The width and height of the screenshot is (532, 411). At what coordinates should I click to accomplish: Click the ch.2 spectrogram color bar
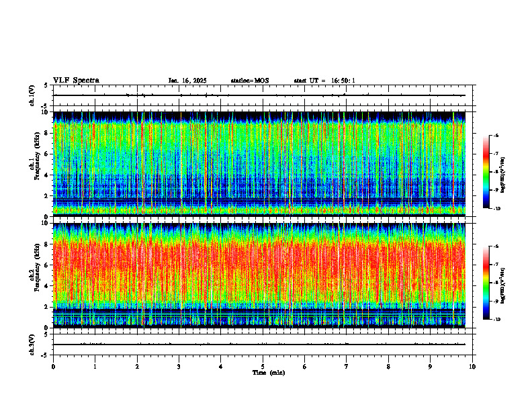pos(486,283)
